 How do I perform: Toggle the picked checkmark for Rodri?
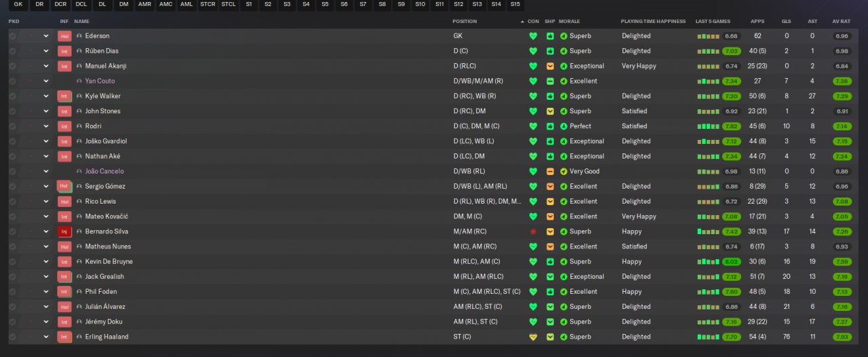click(12, 126)
